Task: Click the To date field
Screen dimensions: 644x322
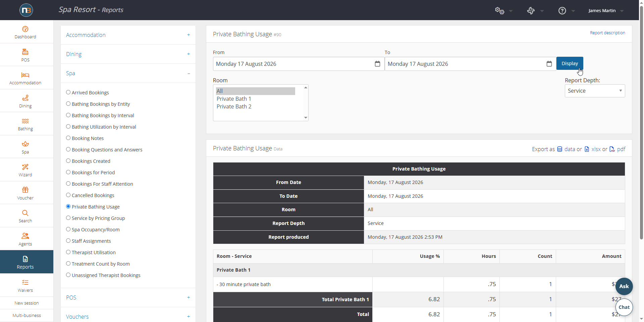Action: pos(470,64)
